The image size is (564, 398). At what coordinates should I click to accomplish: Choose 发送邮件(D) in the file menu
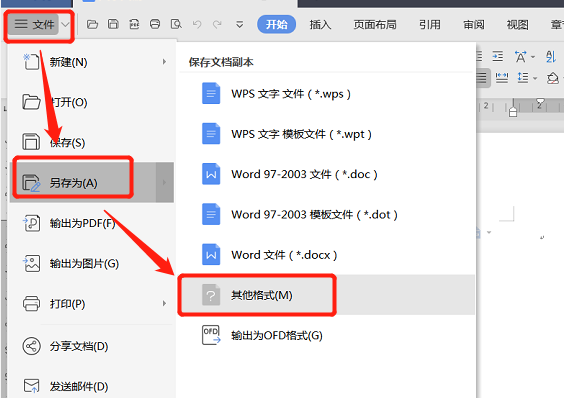(92, 386)
